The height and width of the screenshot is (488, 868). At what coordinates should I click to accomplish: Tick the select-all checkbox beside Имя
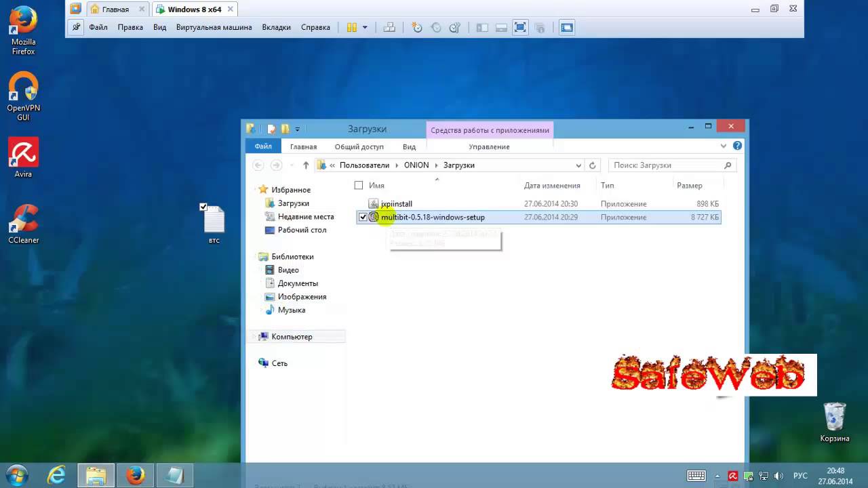pos(359,185)
